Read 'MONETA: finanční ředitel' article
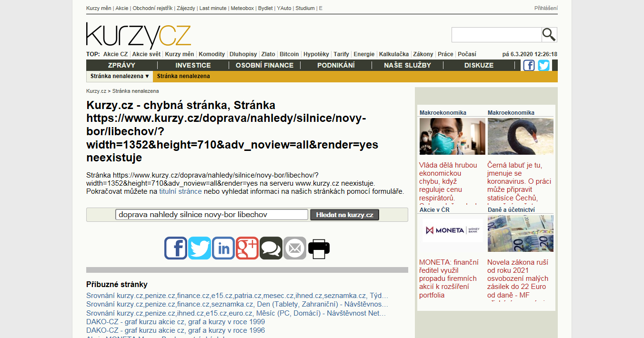Screen dimensions: 644x338 point(449,278)
